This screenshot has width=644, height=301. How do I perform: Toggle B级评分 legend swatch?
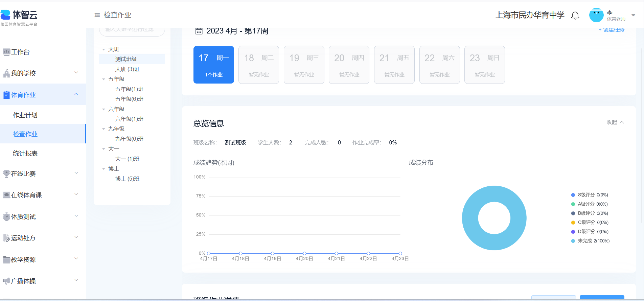click(x=573, y=213)
